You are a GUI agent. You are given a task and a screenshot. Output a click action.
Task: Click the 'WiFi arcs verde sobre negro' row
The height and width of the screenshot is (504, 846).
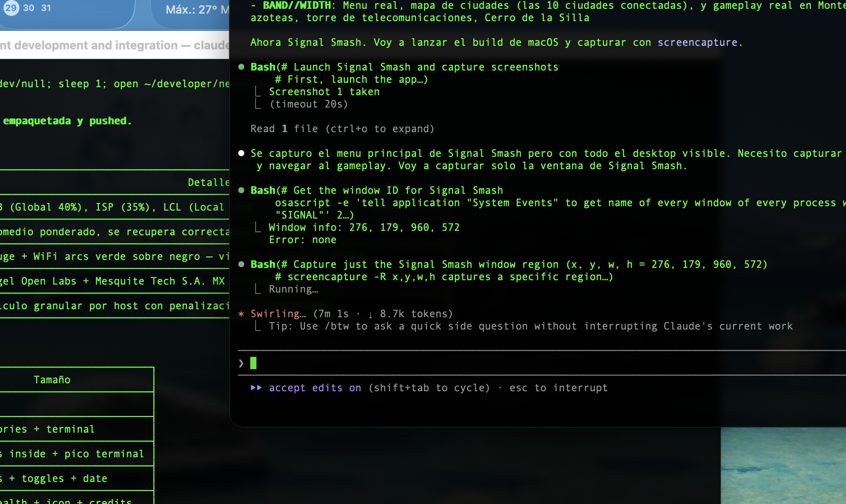pos(115,256)
